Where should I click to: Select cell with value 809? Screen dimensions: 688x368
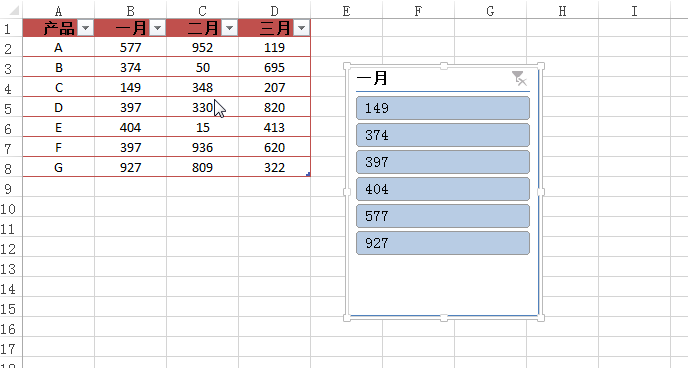(x=202, y=167)
